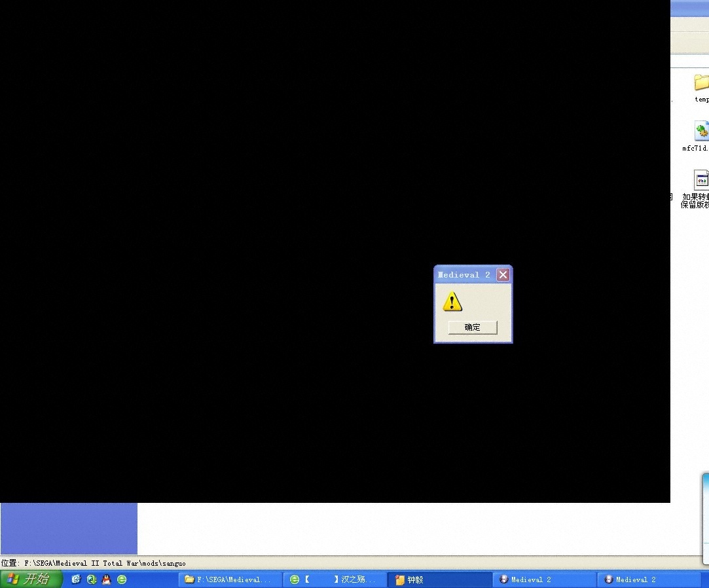The height and width of the screenshot is (588, 709).
Task: Select the rightmost Medieval 2 taskbar button
Action: pos(648,579)
